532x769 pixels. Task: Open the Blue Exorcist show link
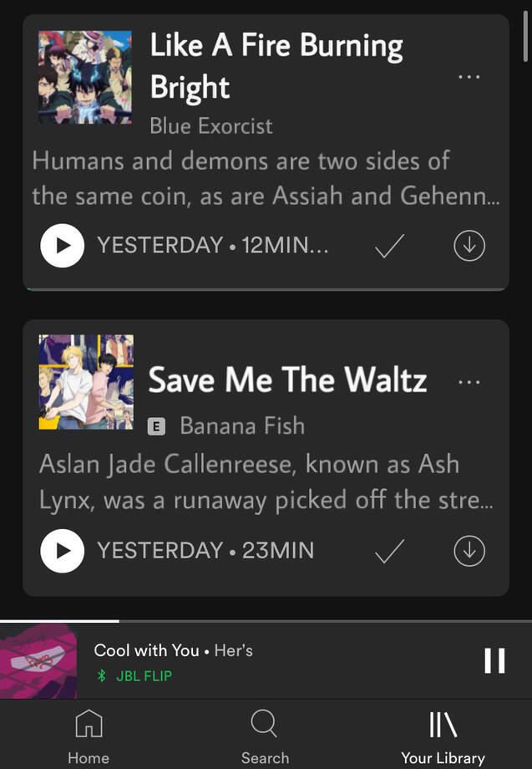click(x=210, y=126)
